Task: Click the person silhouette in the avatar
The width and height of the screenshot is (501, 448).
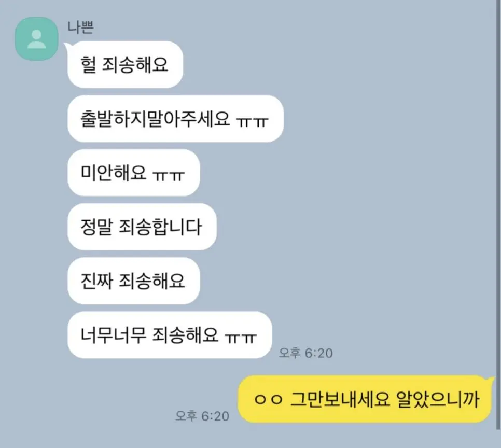Action: click(x=36, y=39)
